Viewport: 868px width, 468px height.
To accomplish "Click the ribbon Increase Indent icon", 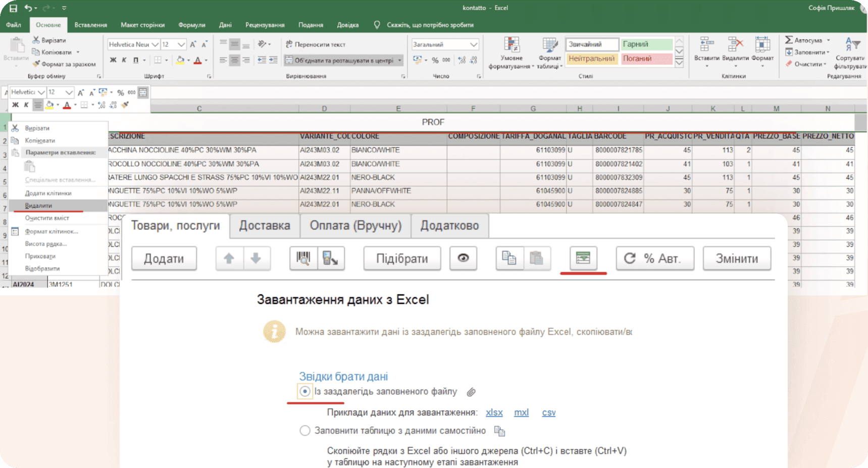I will click(x=273, y=60).
